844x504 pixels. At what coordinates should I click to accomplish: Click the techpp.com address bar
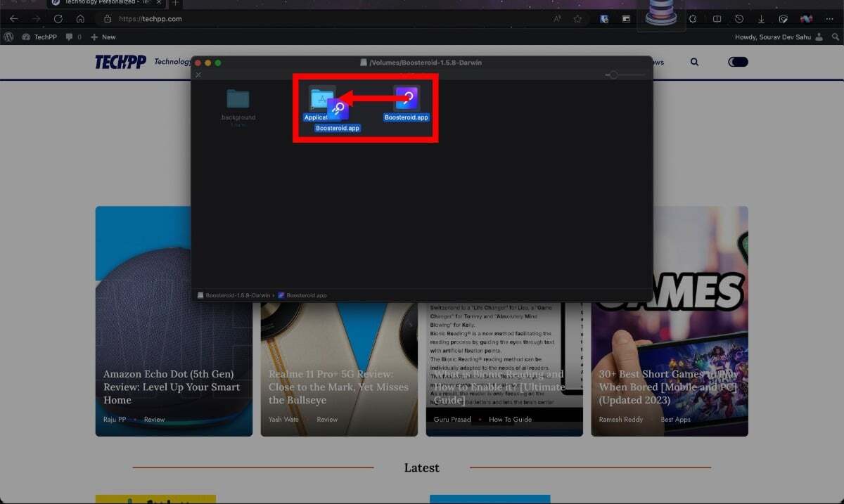(x=151, y=19)
